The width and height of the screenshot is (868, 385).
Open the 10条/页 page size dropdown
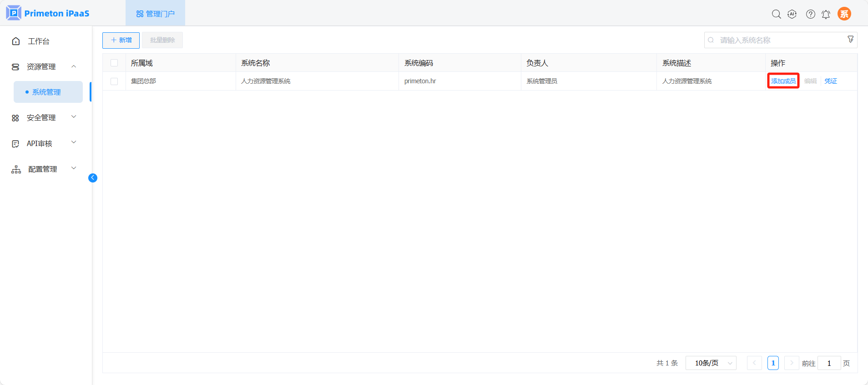pos(711,363)
